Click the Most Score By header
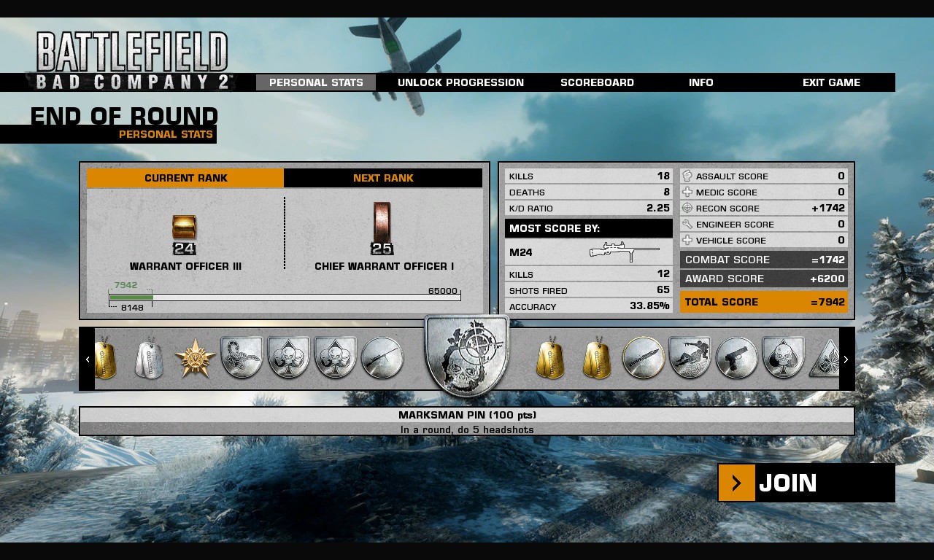 (x=589, y=228)
